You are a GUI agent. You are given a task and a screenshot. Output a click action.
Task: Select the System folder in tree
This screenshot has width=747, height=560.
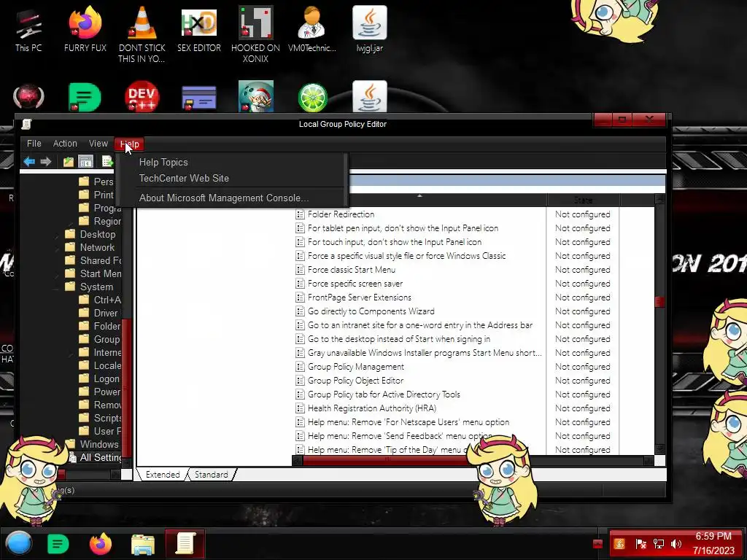point(96,287)
